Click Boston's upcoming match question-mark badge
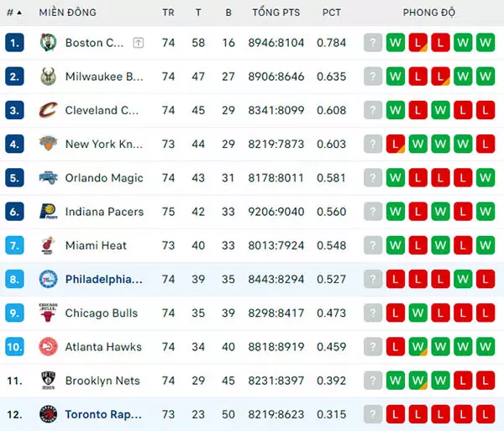This screenshot has height=431, width=504. pyautogui.click(x=373, y=42)
